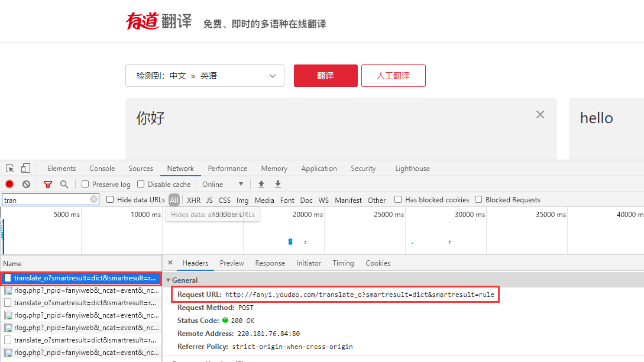Viewport: 644px width, 362px height.
Task: Enable Hide data URLs filter
Action: point(110,199)
